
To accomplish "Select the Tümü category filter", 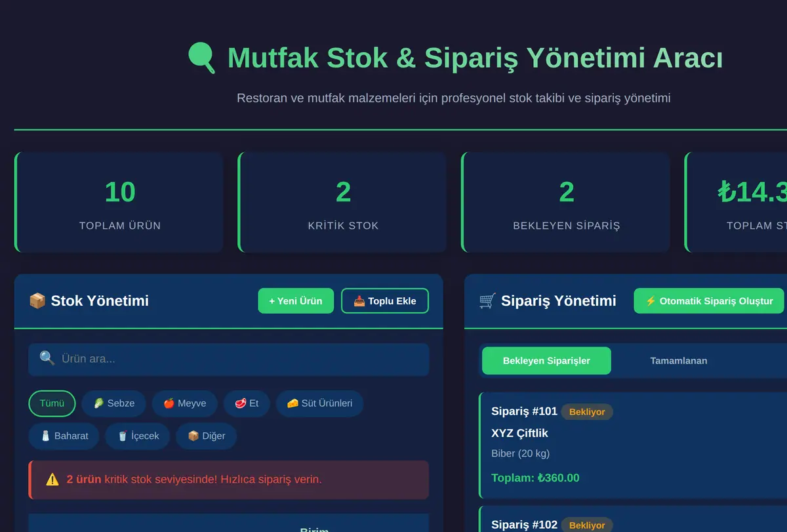I will click(x=52, y=403).
